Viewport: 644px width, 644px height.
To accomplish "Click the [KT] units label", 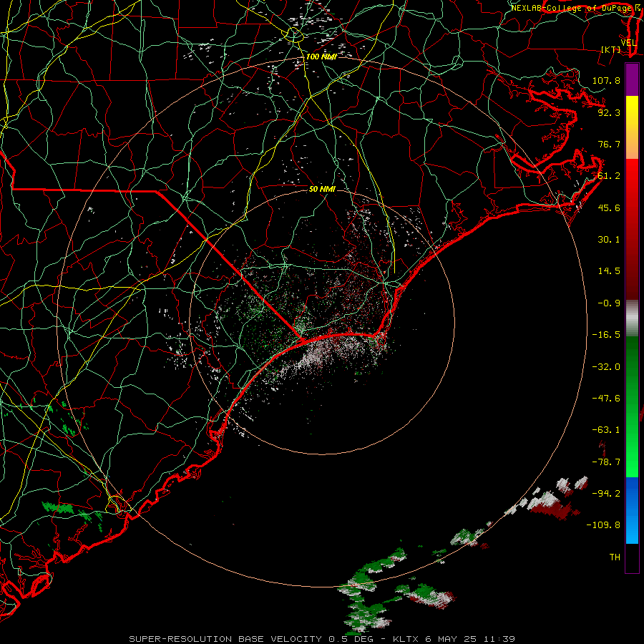I will 611,49.
